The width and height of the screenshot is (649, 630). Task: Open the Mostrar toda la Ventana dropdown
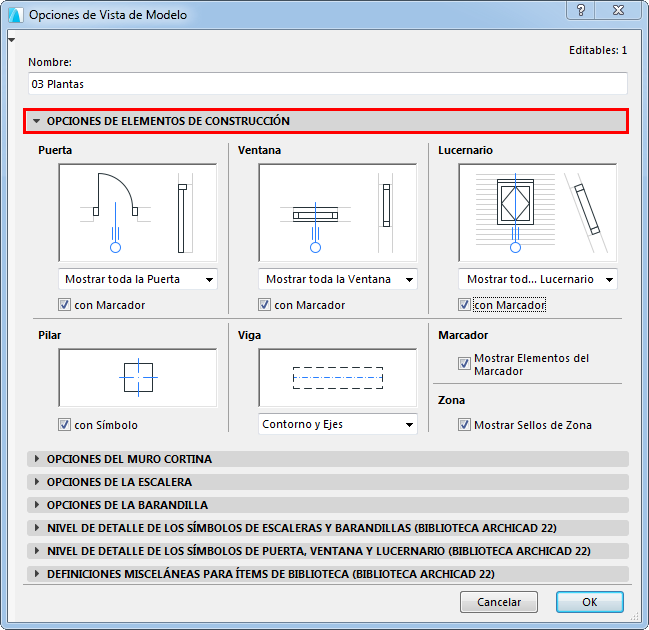coord(338,279)
